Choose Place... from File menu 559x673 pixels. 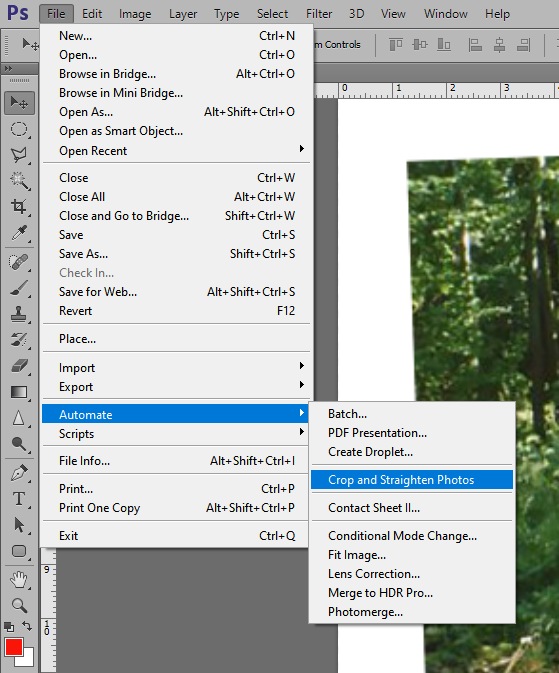176,339
